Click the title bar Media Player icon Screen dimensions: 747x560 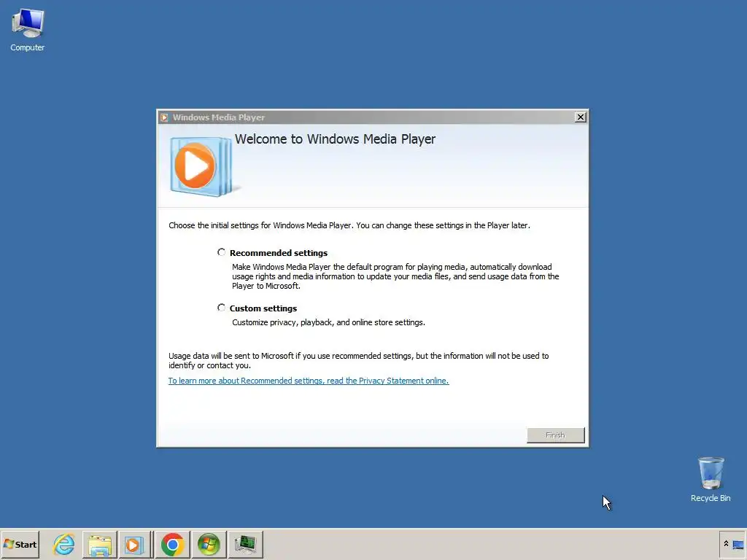click(164, 117)
